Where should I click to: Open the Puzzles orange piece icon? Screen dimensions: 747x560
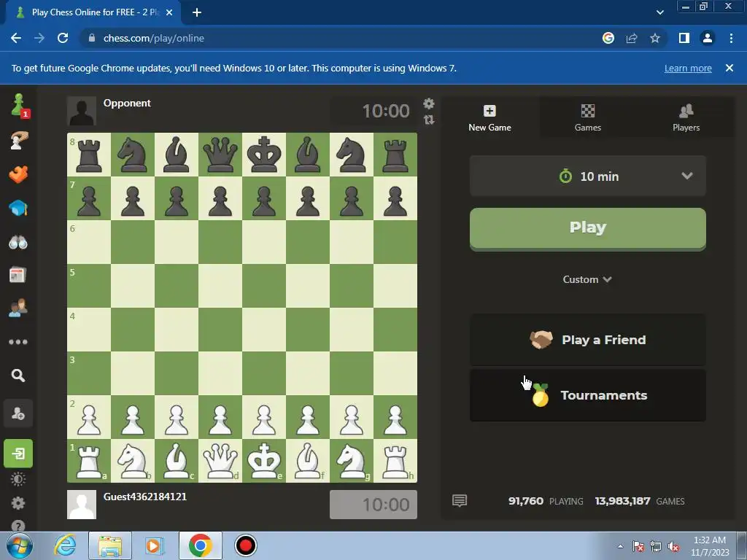pyautogui.click(x=18, y=174)
